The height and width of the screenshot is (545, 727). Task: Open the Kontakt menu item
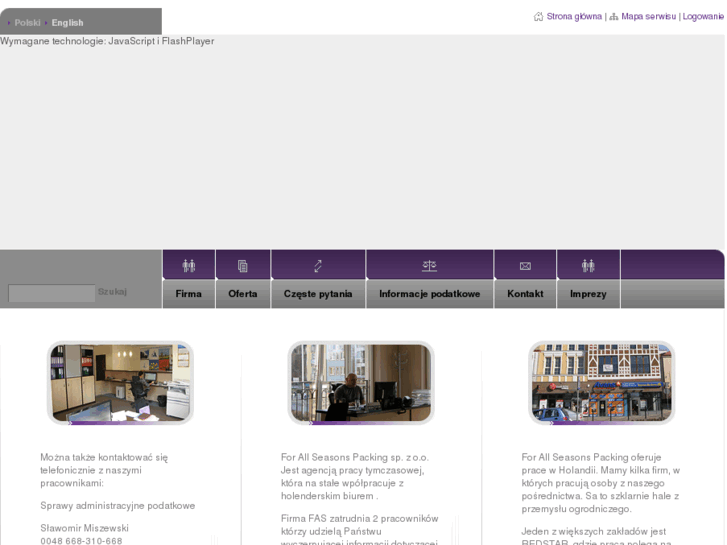(525, 294)
